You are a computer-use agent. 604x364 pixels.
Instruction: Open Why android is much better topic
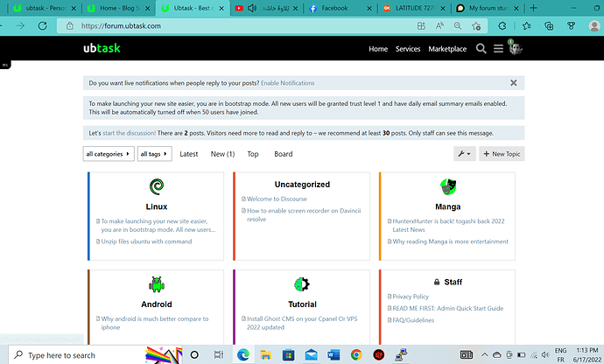[x=154, y=323]
